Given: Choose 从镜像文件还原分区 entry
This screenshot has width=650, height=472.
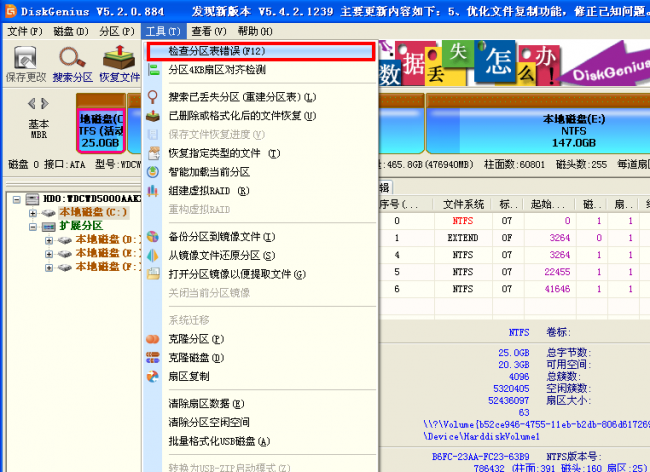Looking at the screenshot, I should [x=261, y=255].
